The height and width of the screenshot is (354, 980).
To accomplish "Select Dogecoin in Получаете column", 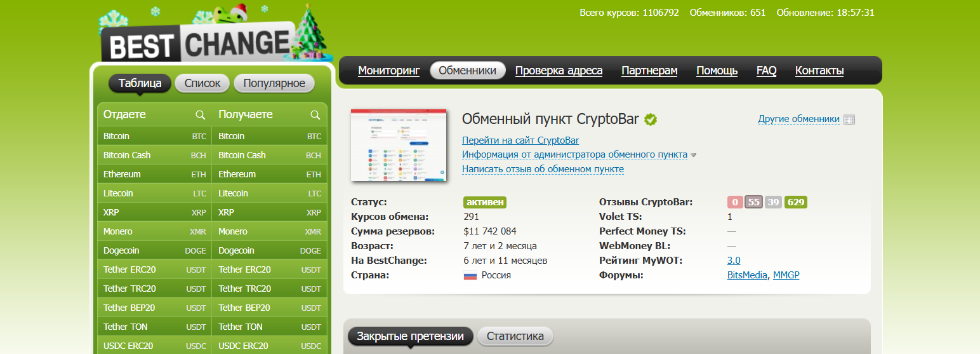I will click(x=270, y=250).
